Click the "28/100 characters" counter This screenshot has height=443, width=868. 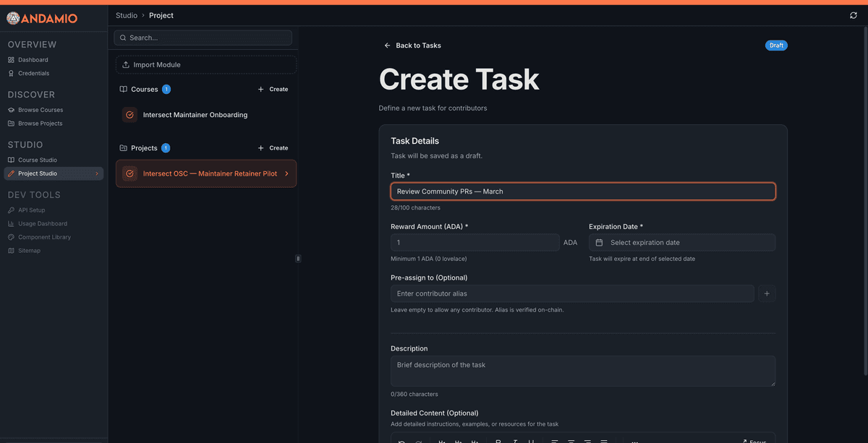click(x=415, y=208)
